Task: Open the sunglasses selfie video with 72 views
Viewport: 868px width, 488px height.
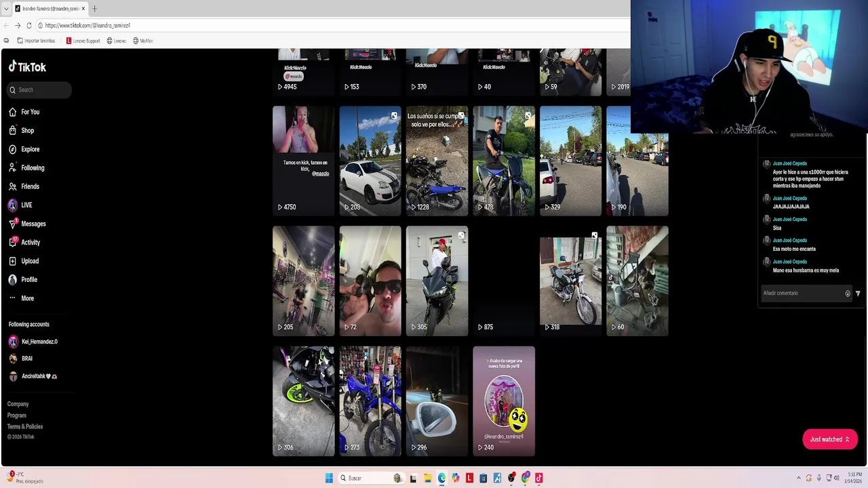Action: tap(370, 281)
